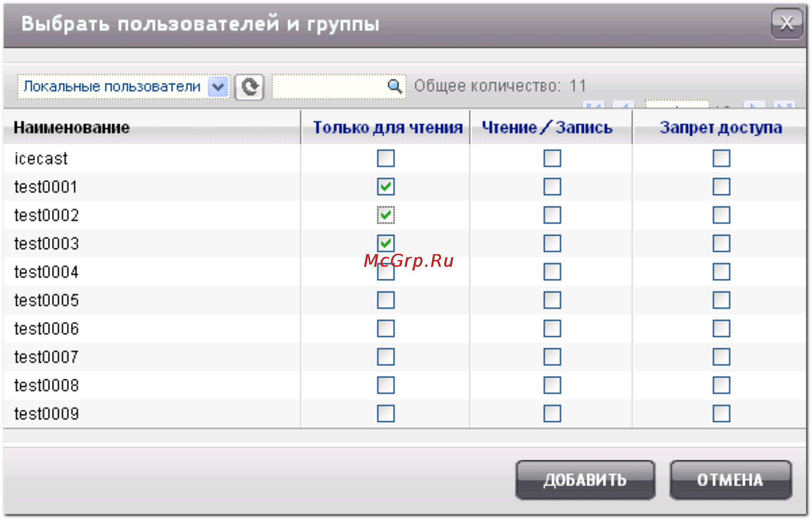Deny access for icecast user

point(722,159)
